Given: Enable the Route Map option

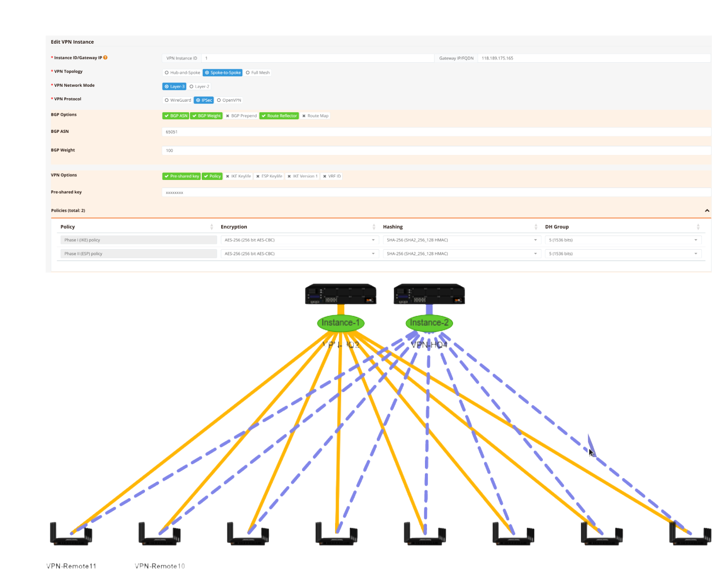Looking at the screenshot, I should [315, 116].
